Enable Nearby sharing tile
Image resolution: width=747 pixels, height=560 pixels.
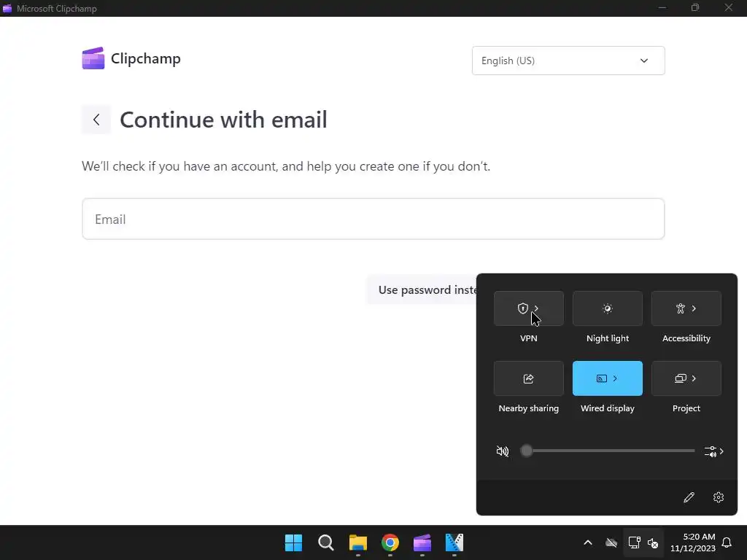coord(529,378)
